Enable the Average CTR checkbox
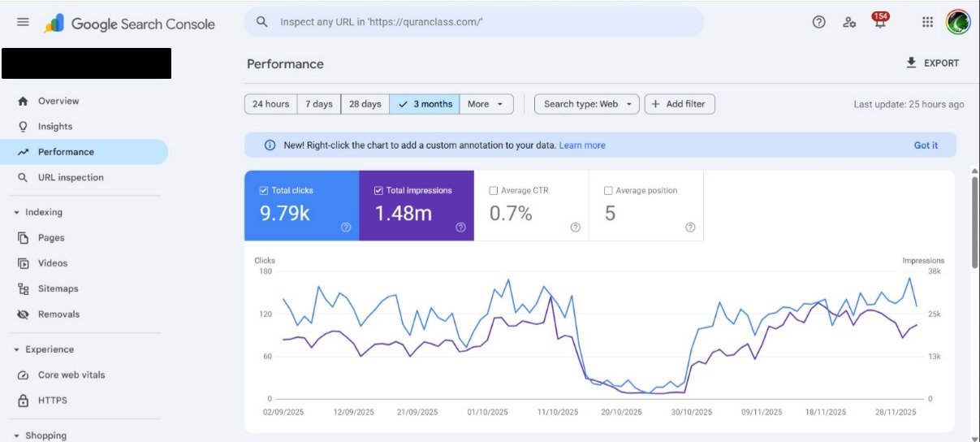 tap(494, 190)
